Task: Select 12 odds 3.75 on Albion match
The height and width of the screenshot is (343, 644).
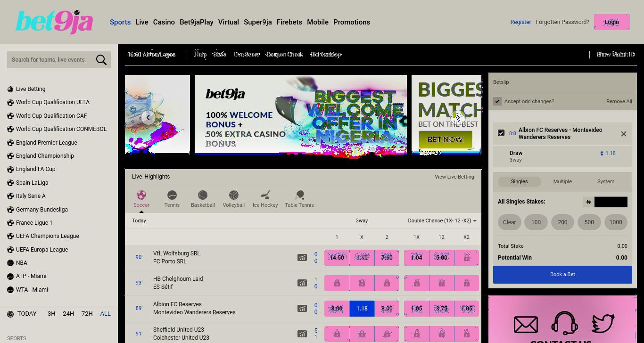Action: coord(441,309)
